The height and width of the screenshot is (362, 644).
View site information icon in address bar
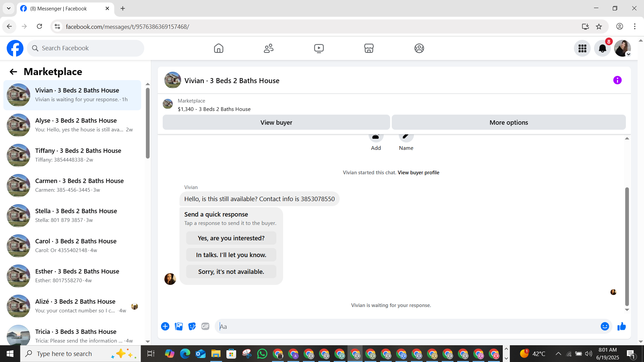(57, 26)
